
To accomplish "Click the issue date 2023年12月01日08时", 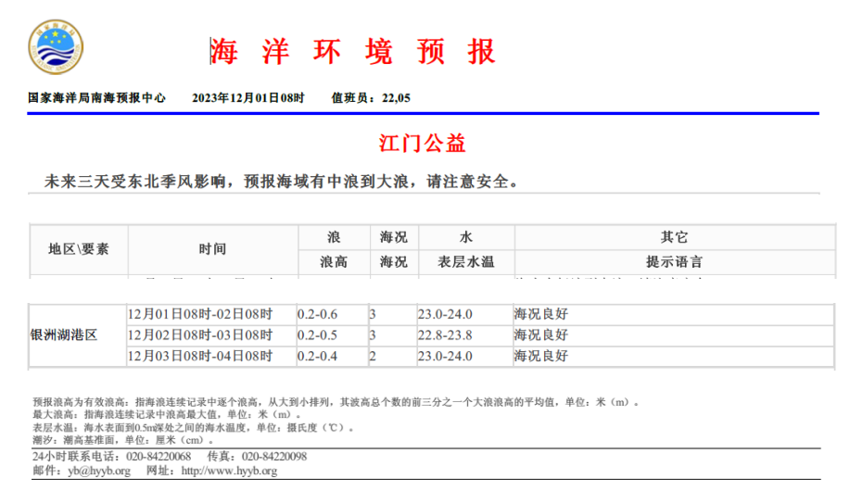I will pos(247,98).
